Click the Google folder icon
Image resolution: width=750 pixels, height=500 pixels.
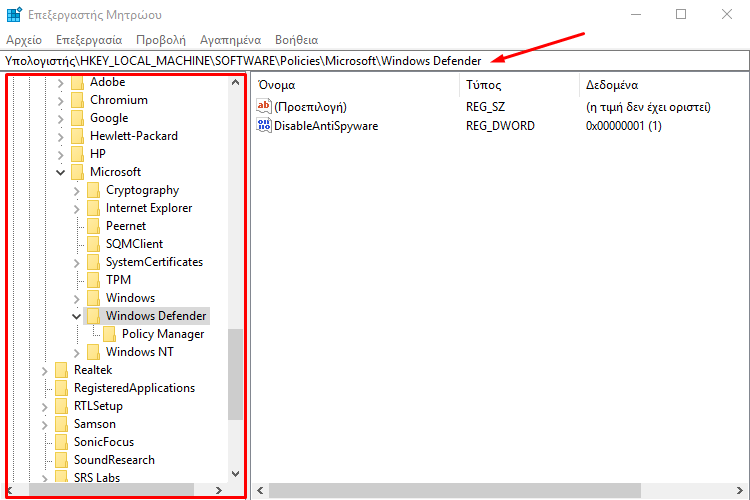(77, 118)
